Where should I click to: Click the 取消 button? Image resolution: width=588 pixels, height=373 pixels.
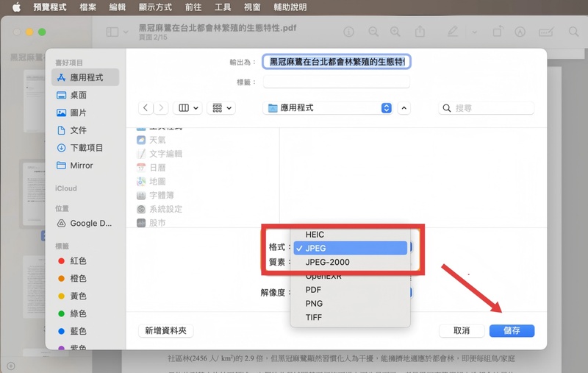click(462, 331)
